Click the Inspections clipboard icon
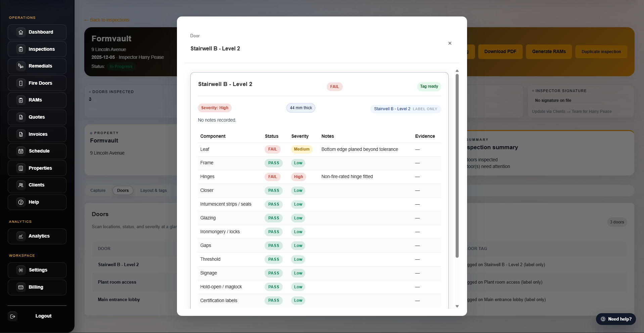Screen dimensions: 644x333 pyautogui.click(x=21, y=49)
